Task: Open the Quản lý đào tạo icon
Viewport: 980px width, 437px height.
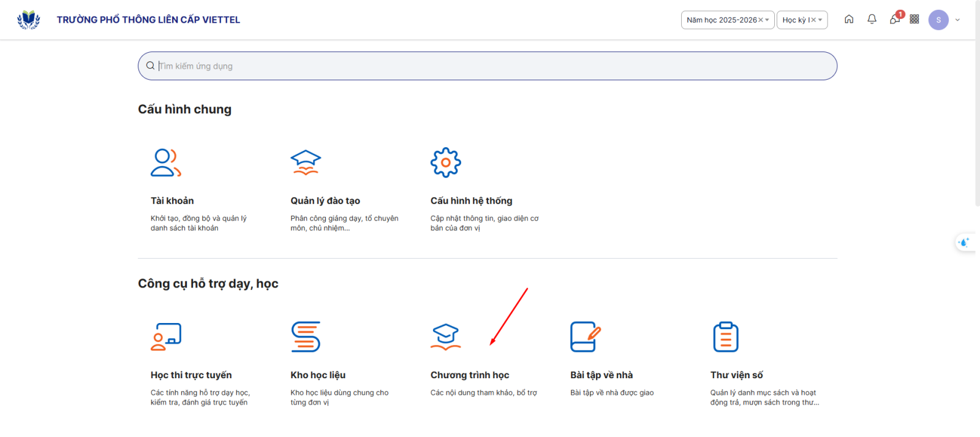Action: click(x=306, y=162)
